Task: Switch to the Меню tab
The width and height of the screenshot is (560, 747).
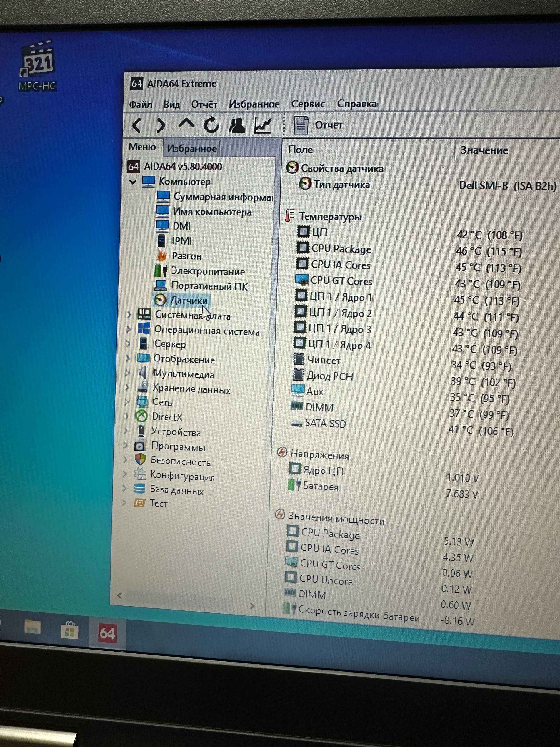Action: (142, 147)
